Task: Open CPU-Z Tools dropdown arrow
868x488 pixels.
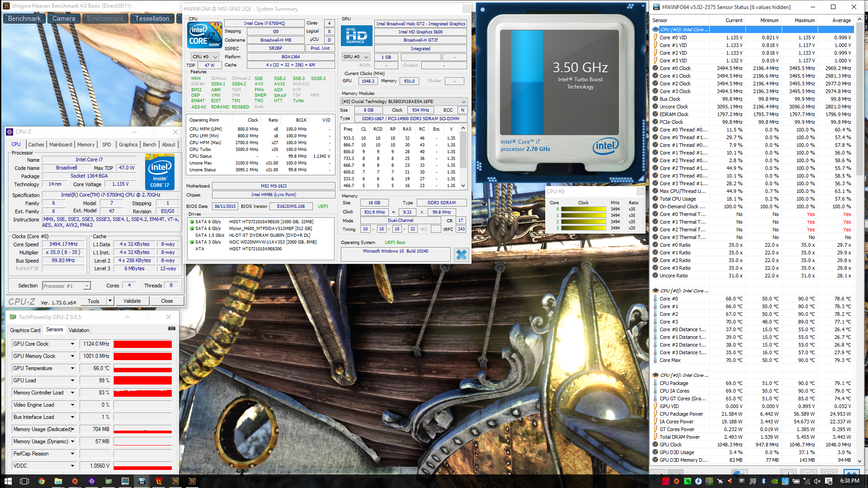Action: pyautogui.click(x=110, y=301)
